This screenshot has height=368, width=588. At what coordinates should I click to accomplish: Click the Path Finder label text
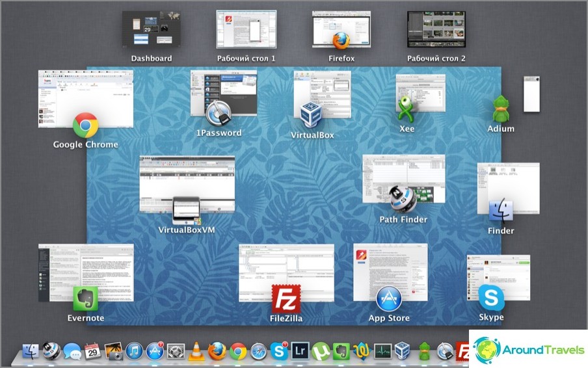coord(403,220)
